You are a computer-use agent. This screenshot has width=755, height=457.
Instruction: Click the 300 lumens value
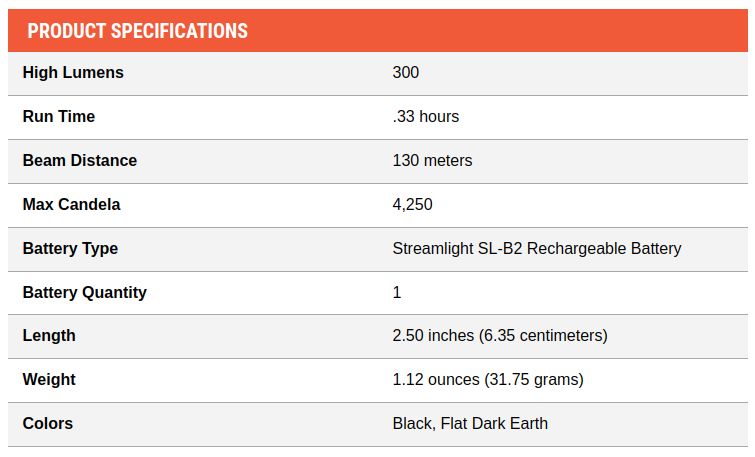click(x=406, y=73)
